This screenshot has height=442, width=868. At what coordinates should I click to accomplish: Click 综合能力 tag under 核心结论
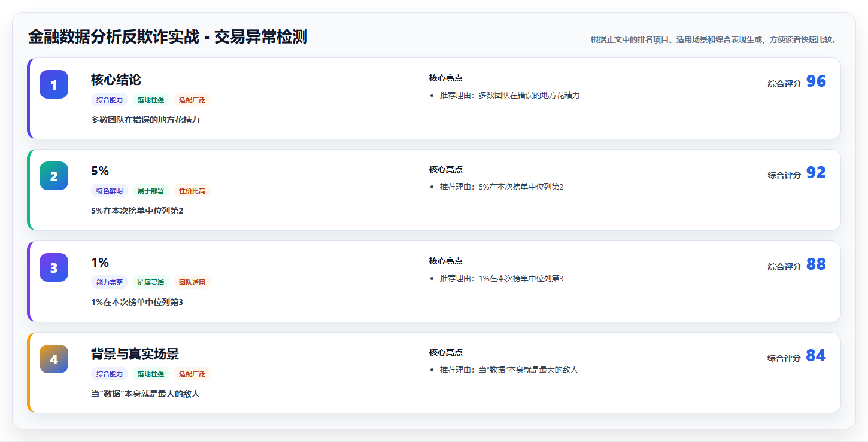[110, 100]
